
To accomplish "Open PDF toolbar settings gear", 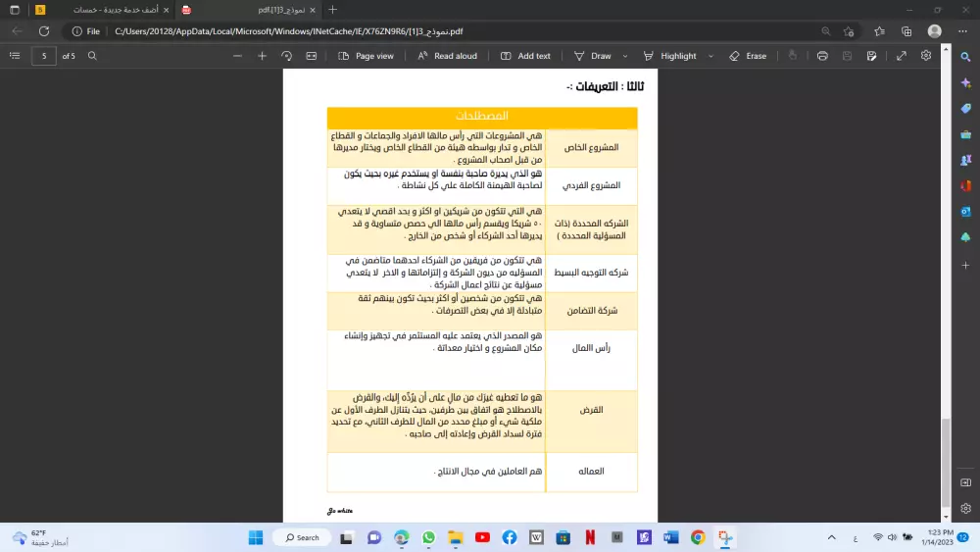I will pos(926,56).
